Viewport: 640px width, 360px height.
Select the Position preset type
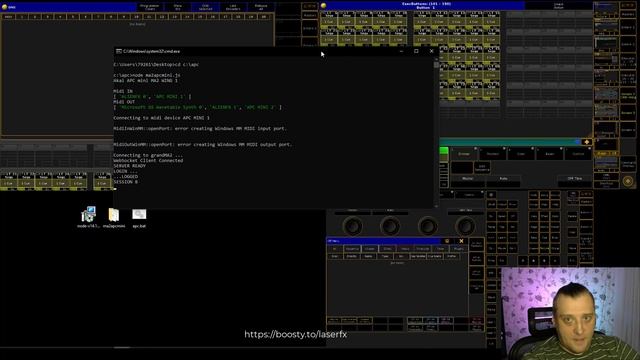tap(493, 154)
